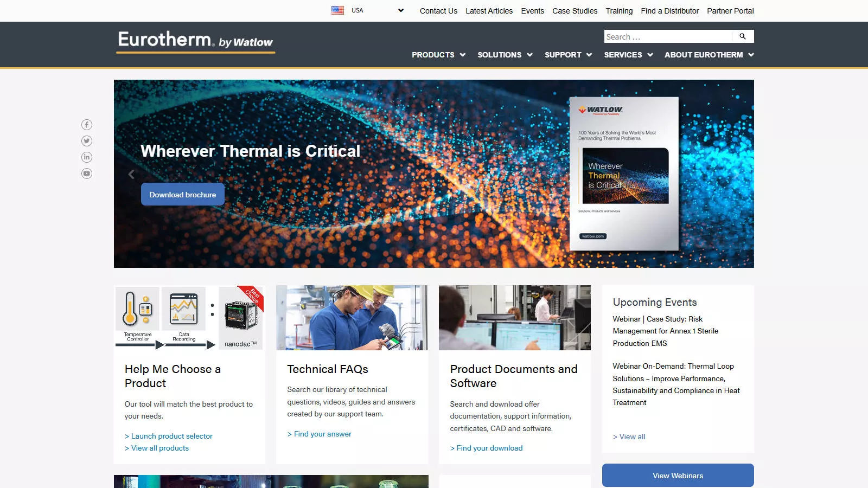Viewport: 868px width, 488px height.
Task: Open Case Studies page
Action: click(575, 11)
